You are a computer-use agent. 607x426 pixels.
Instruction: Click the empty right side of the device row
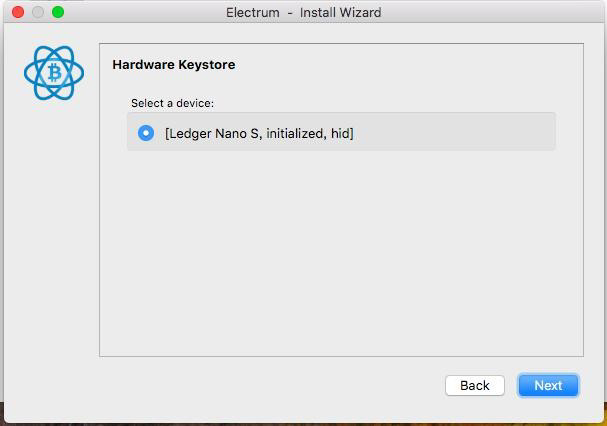coord(453,132)
